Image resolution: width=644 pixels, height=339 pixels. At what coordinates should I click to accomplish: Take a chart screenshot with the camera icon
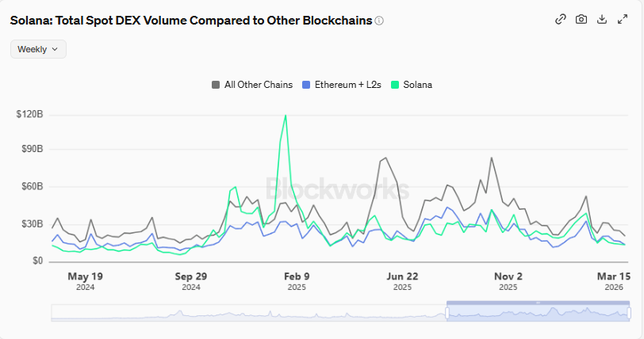[581, 20]
